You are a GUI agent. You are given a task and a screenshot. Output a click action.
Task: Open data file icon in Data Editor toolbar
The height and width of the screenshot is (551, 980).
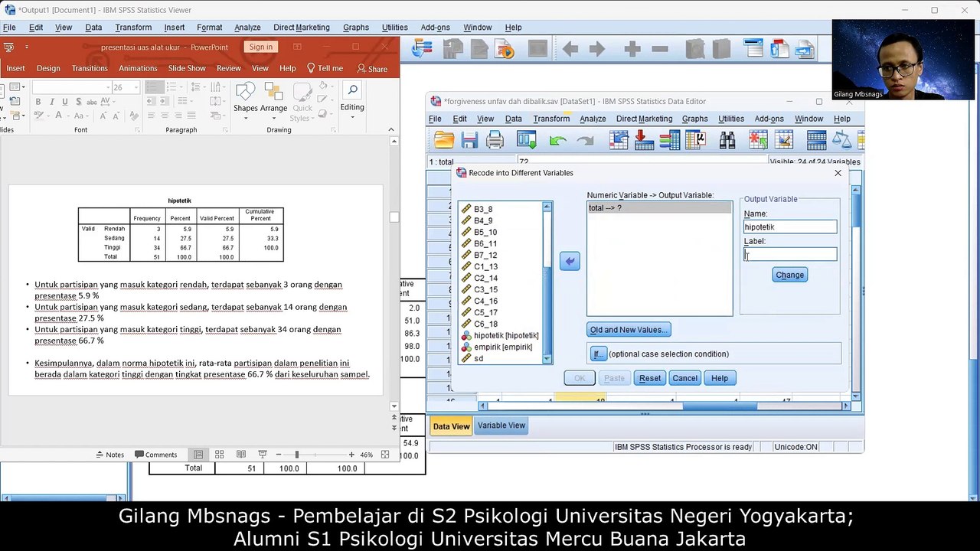pyautogui.click(x=444, y=140)
